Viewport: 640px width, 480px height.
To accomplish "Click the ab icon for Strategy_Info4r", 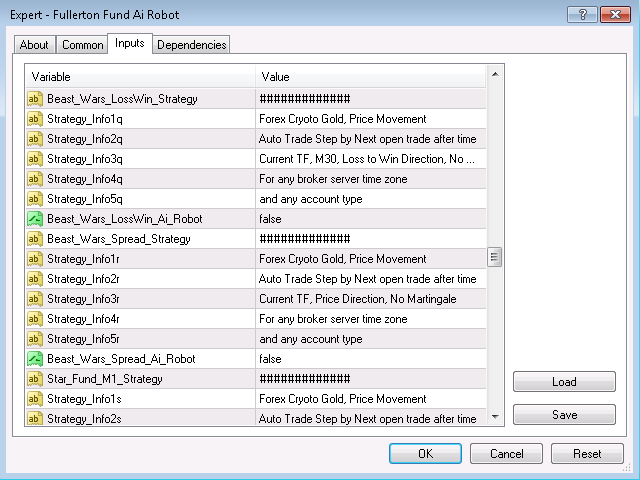I will tap(35, 319).
